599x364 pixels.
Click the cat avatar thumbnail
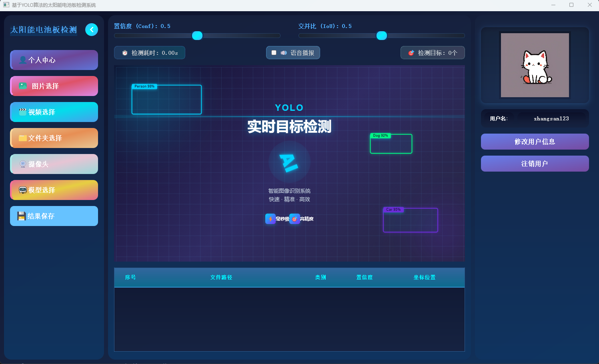535,65
